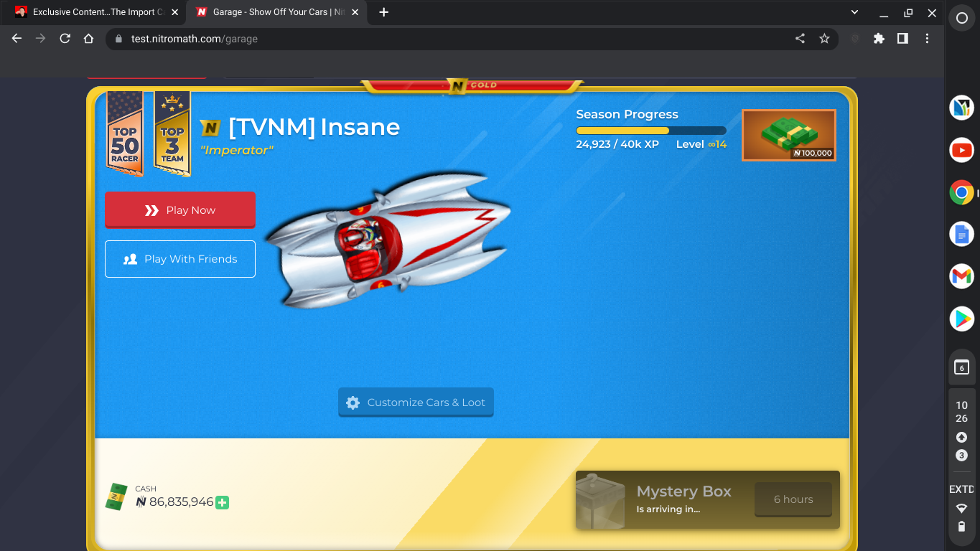
Task: Click the Mystery Box crate icon
Action: click(600, 500)
